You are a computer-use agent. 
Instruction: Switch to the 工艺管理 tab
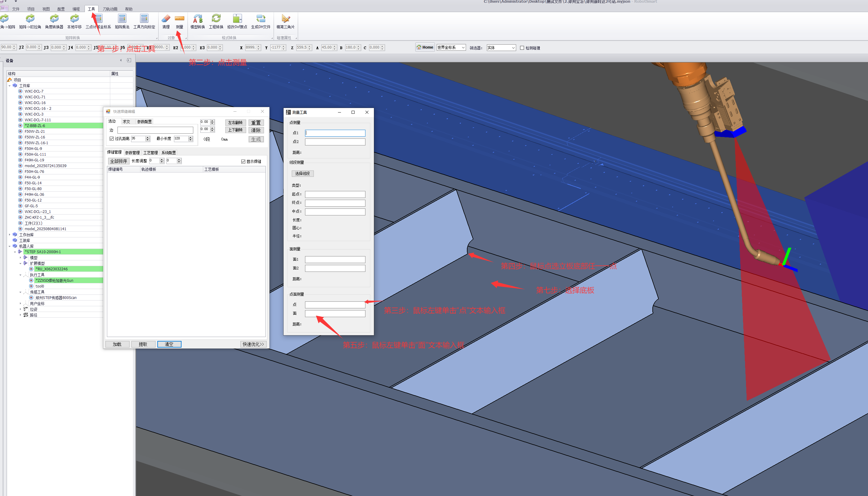pyautogui.click(x=150, y=153)
